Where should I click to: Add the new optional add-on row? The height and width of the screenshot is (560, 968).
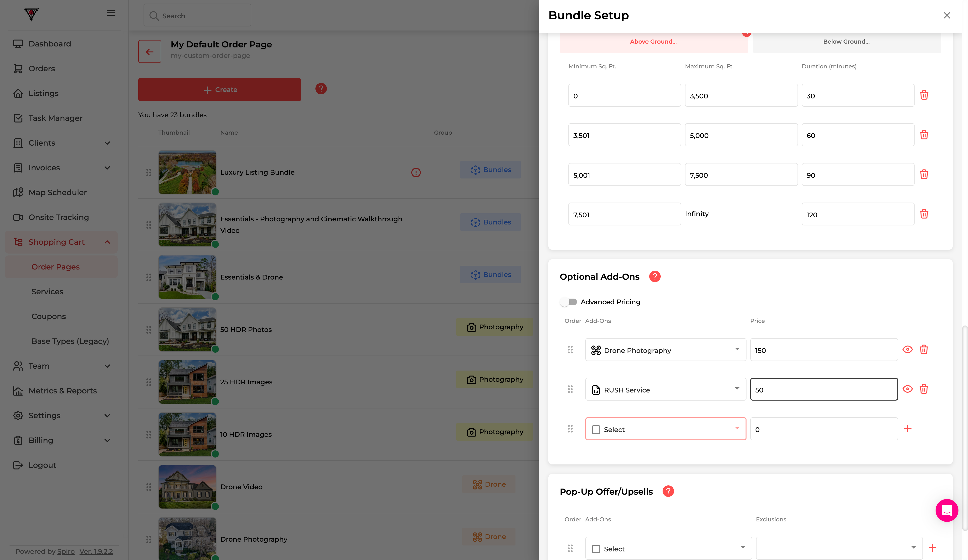(x=907, y=428)
